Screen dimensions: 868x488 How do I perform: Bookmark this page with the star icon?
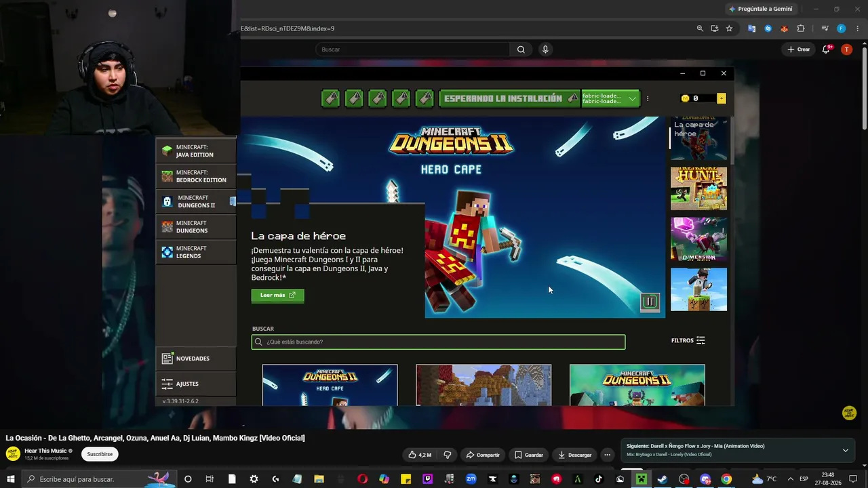[729, 28]
